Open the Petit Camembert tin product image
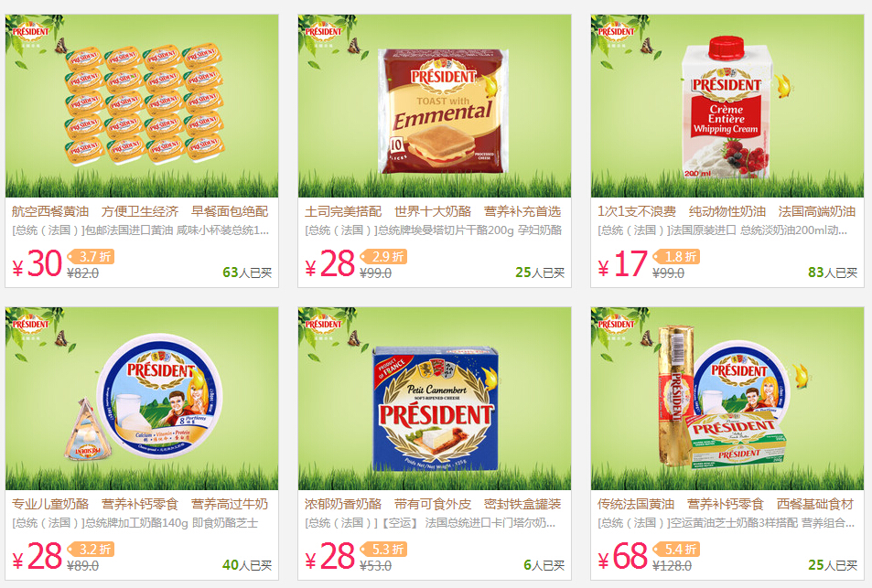The image size is (872, 588). [435, 399]
